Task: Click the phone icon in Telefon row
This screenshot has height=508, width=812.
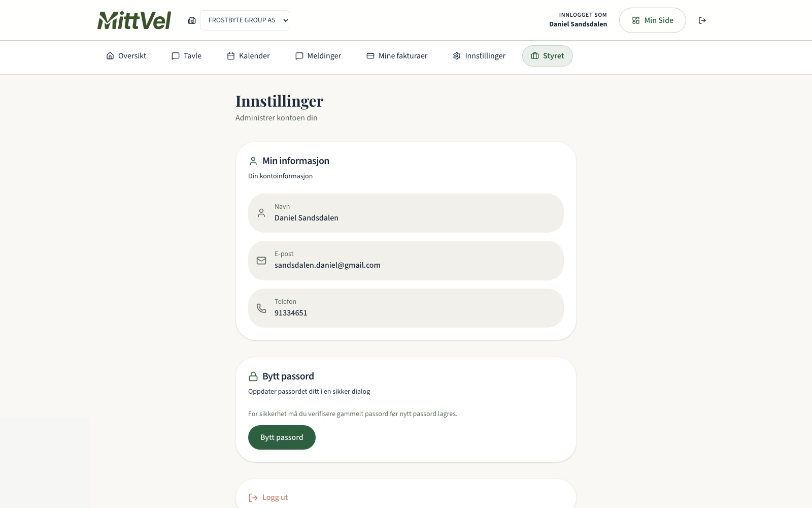Action: click(x=261, y=308)
